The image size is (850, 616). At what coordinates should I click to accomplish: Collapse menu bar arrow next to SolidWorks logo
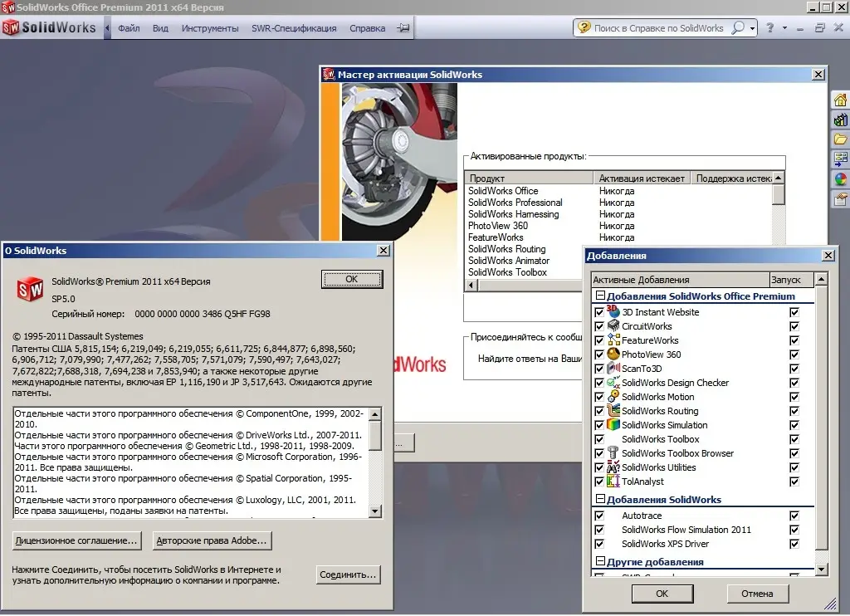tap(107, 27)
